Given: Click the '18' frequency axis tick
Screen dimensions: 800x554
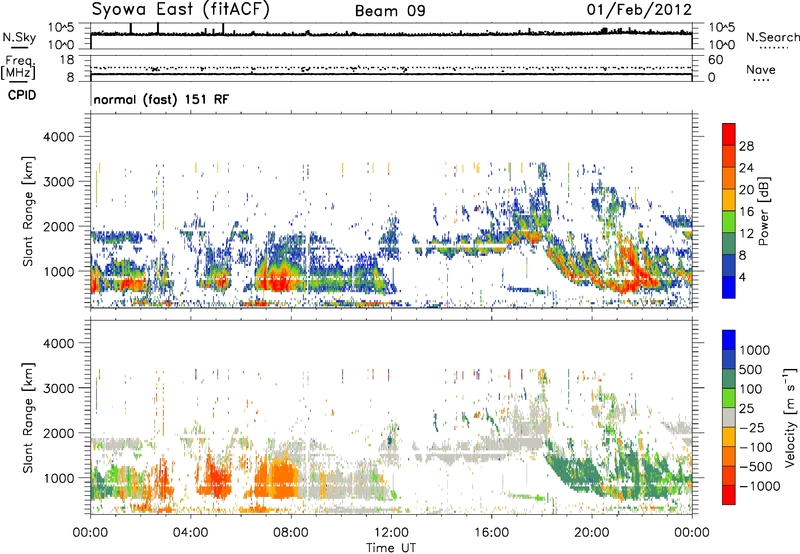Looking at the screenshot, I should (x=67, y=60).
